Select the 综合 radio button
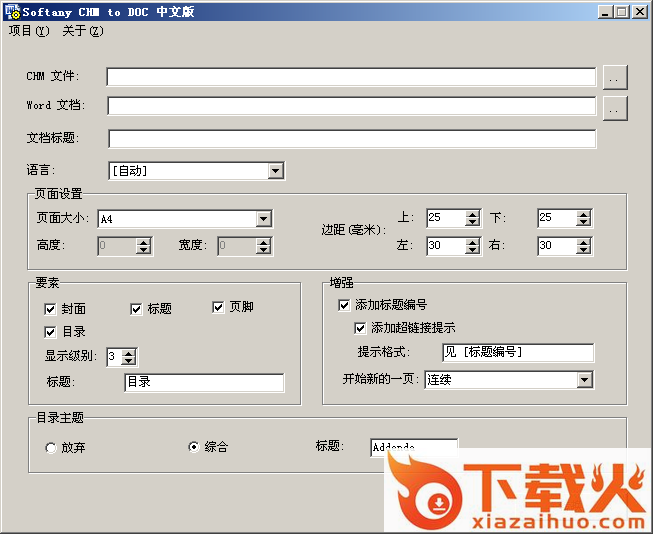 (194, 447)
